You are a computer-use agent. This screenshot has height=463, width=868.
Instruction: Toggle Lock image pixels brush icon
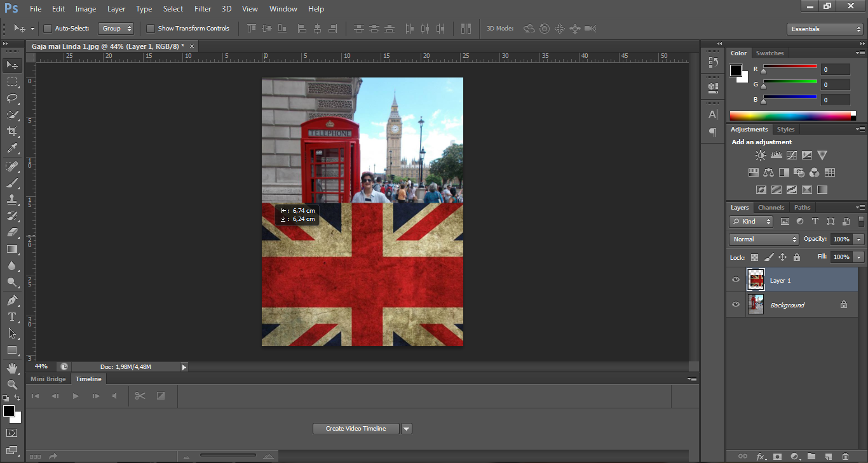coord(768,257)
